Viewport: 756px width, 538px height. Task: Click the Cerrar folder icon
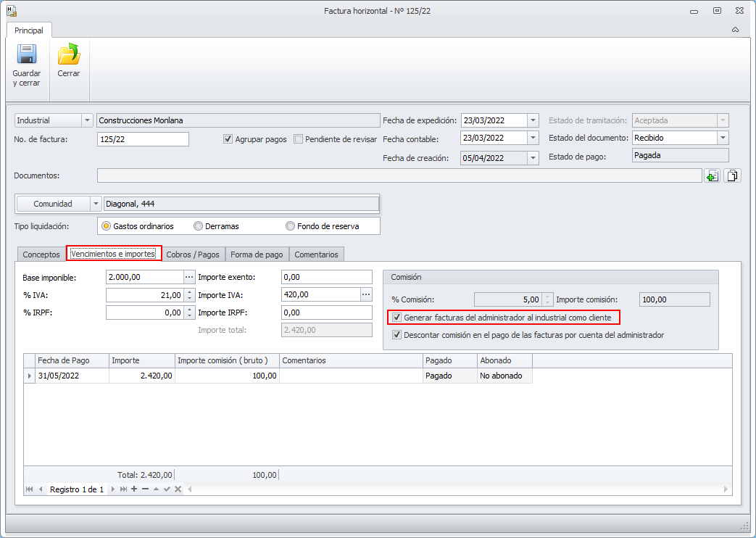tap(69, 55)
